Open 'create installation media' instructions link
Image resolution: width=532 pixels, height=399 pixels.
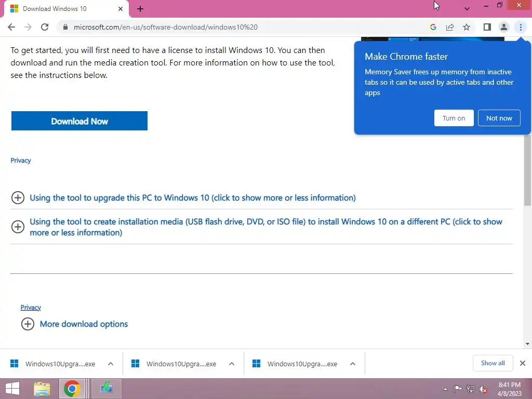click(x=266, y=227)
